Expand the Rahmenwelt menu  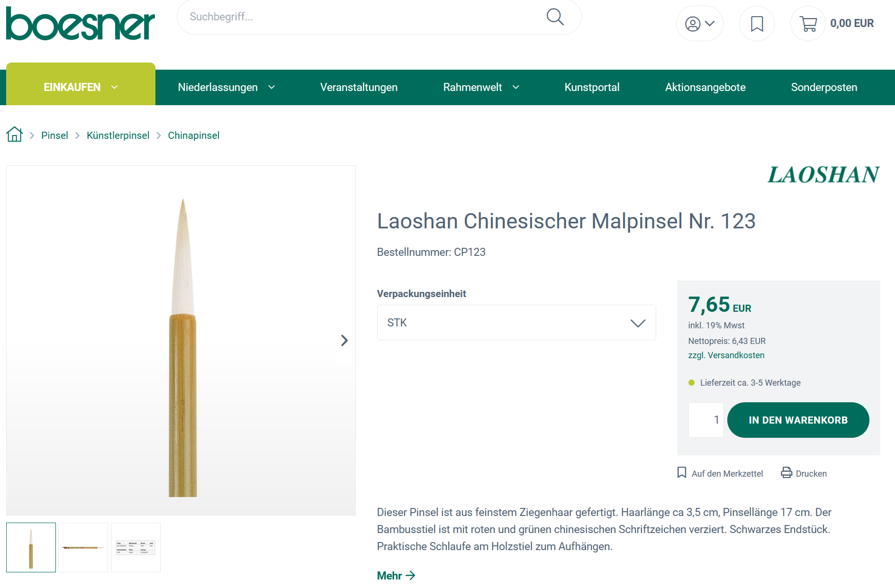pos(481,87)
